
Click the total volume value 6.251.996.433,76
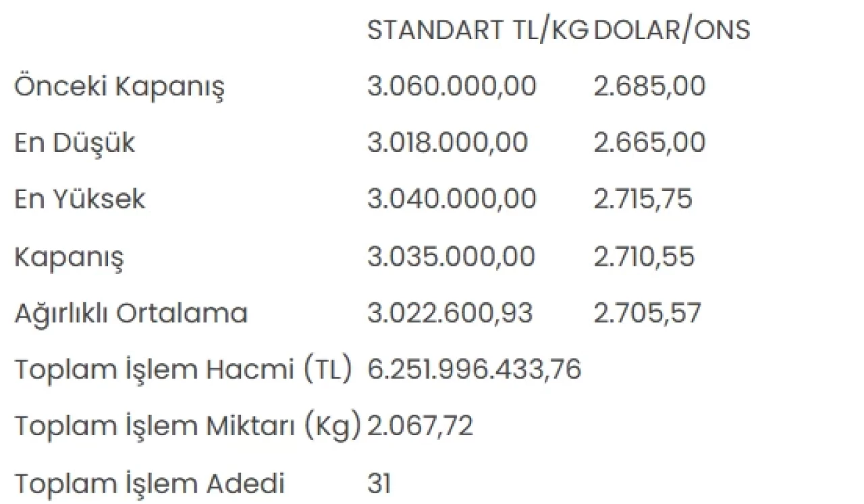click(474, 370)
